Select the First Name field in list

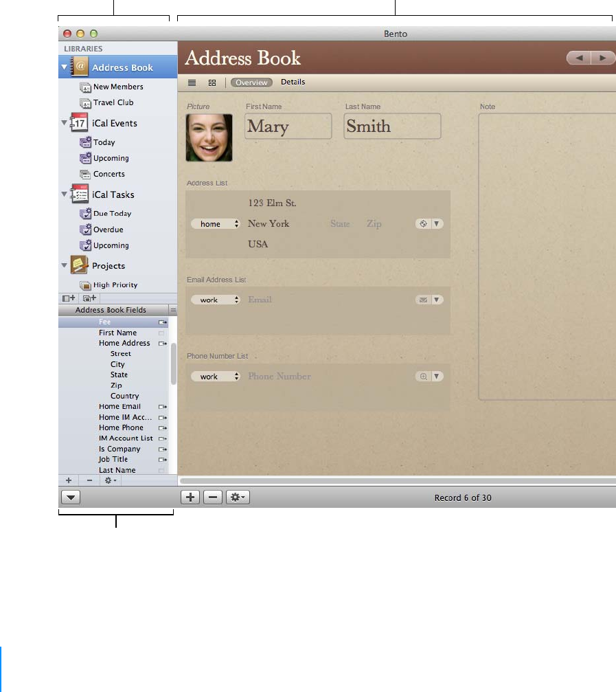tap(114, 333)
